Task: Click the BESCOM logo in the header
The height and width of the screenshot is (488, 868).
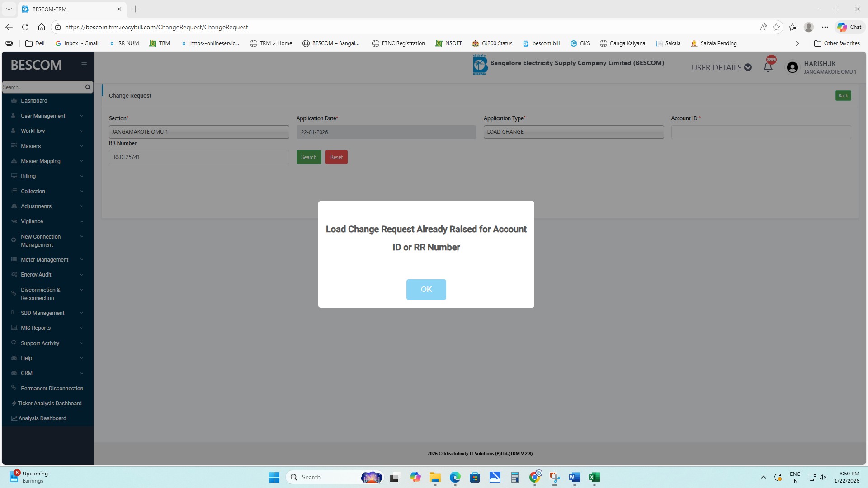Action: click(480, 65)
